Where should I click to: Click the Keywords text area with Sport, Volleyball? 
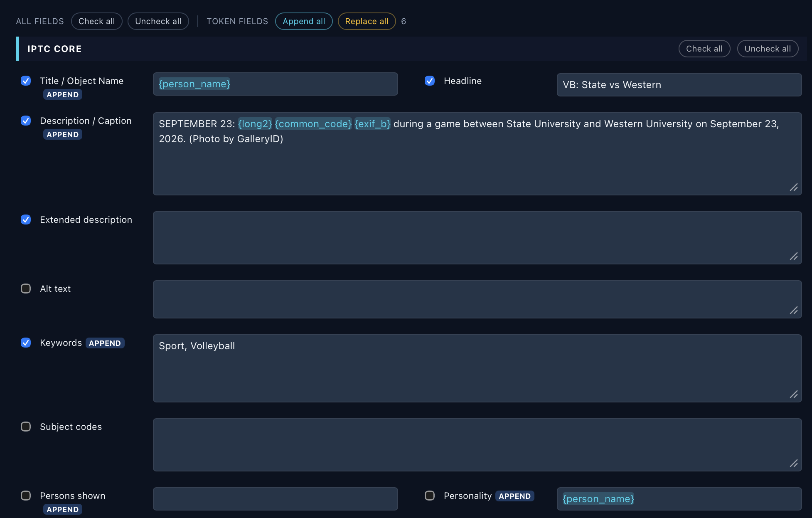click(x=477, y=368)
